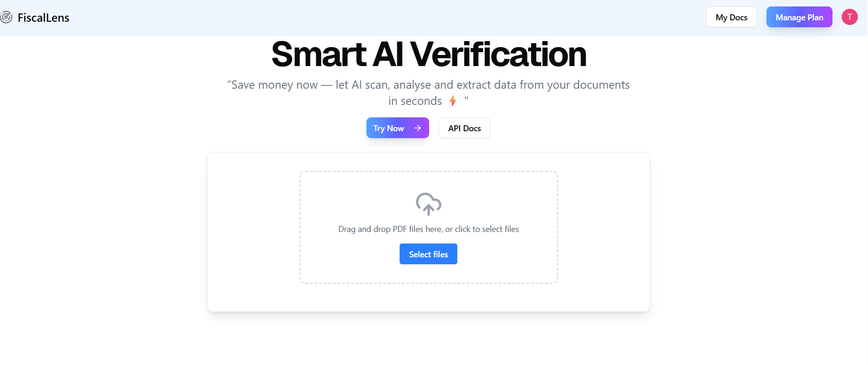Click empty space inside the dashed dropzone
868x365 pixels.
pyautogui.click(x=508, y=194)
